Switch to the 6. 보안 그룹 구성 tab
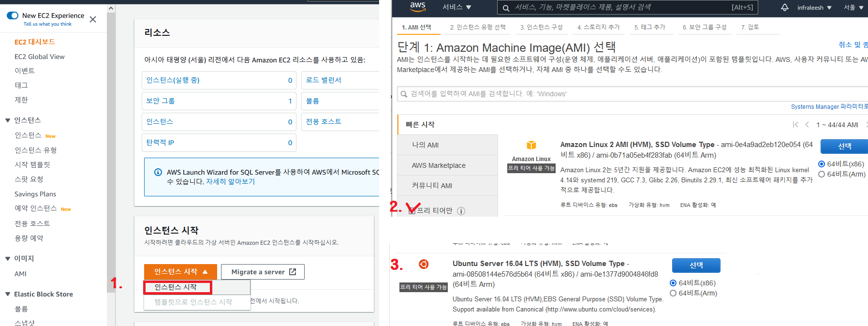Screen dimensions: 868x326 click(x=705, y=27)
